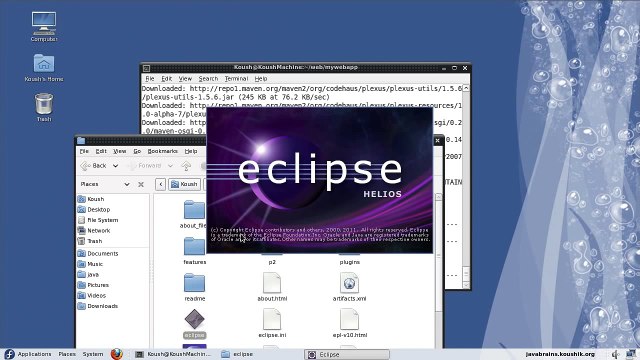Open the file manager Help menu

pos(191,151)
